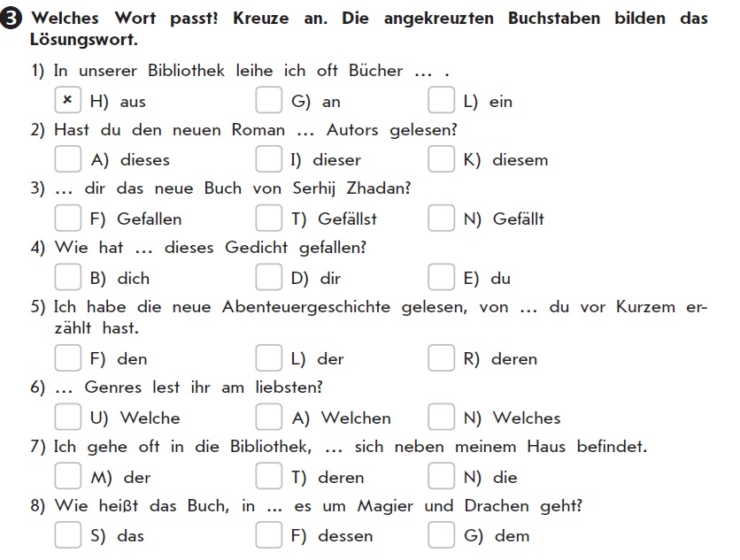Mark the 'N) Welches' option box

(441, 418)
